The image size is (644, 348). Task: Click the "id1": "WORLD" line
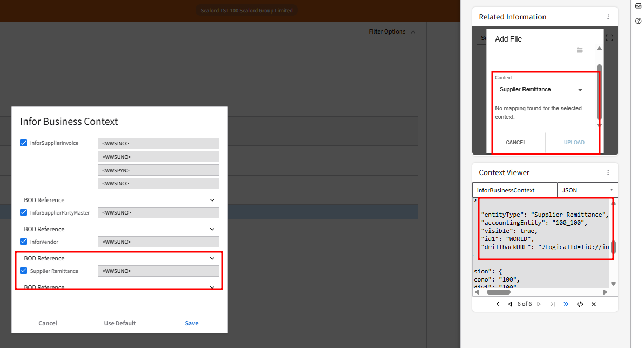[507, 239]
